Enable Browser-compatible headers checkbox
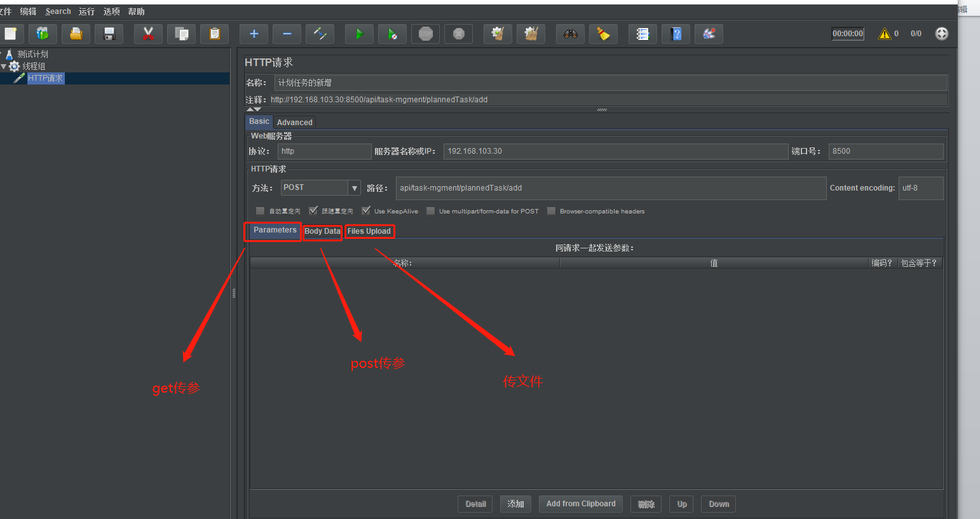This screenshot has height=519, width=980. 551,211
